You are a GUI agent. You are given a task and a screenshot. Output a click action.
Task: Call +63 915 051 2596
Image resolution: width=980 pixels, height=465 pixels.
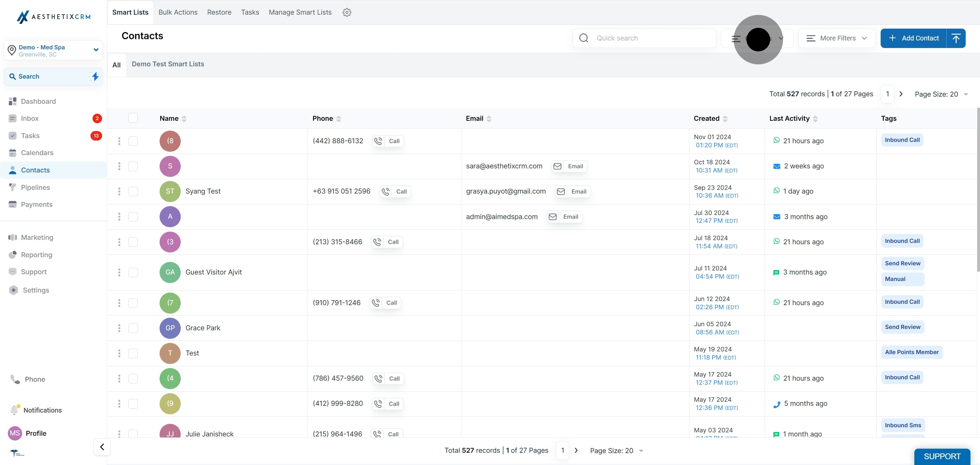pos(395,191)
